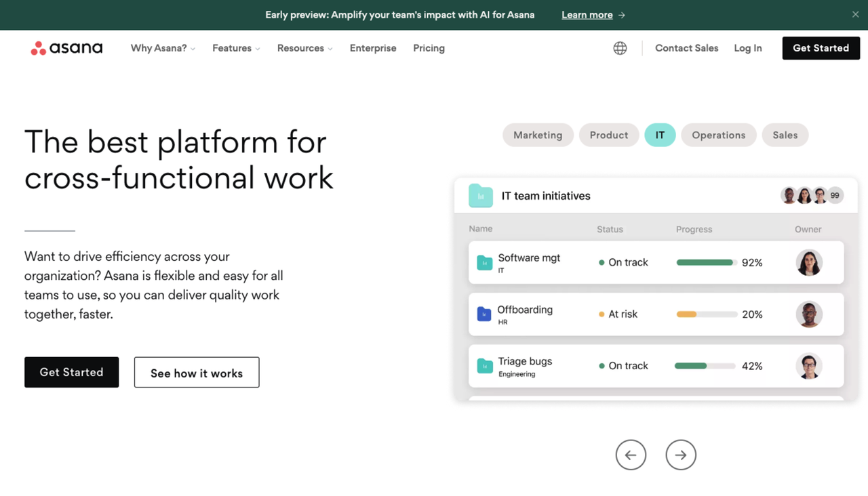The image size is (868, 496).
Task: Open the Pricing page
Action: click(429, 48)
